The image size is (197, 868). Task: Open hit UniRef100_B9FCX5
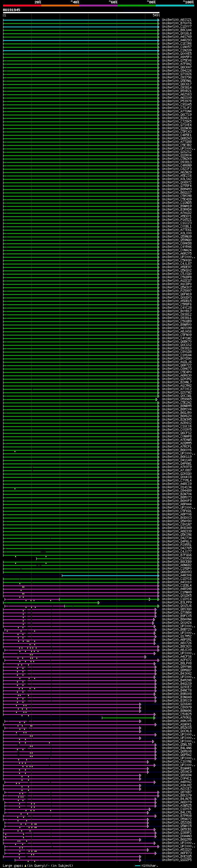(x=176, y=616)
